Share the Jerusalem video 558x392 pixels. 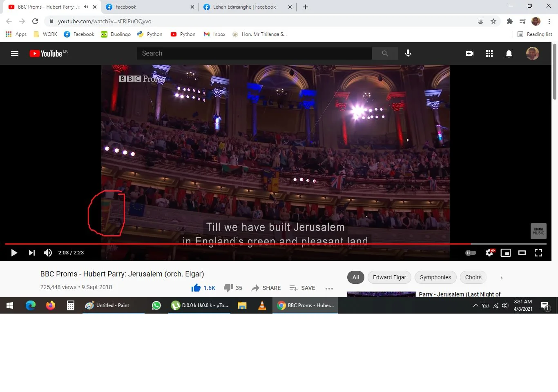pos(266,288)
